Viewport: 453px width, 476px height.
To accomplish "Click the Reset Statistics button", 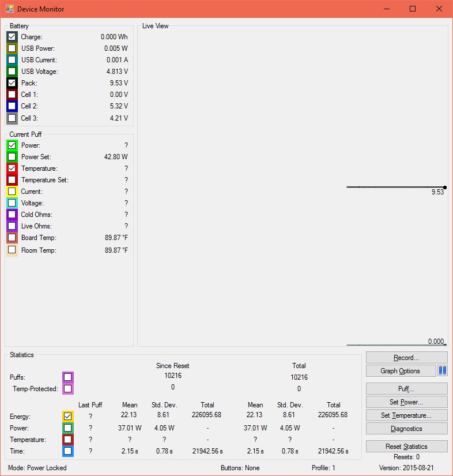I will [x=406, y=447].
